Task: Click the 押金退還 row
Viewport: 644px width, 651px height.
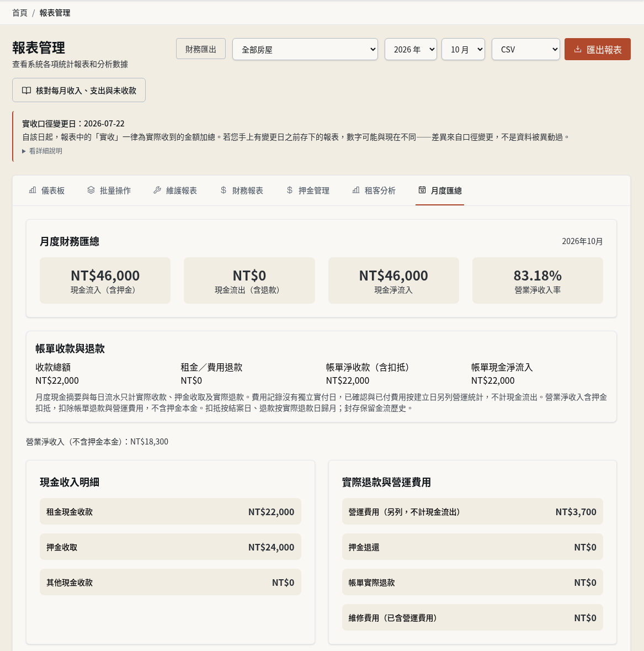Action: [x=472, y=547]
